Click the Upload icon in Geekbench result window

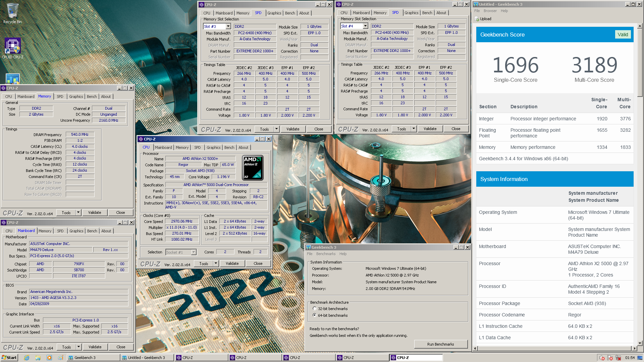coord(477,19)
